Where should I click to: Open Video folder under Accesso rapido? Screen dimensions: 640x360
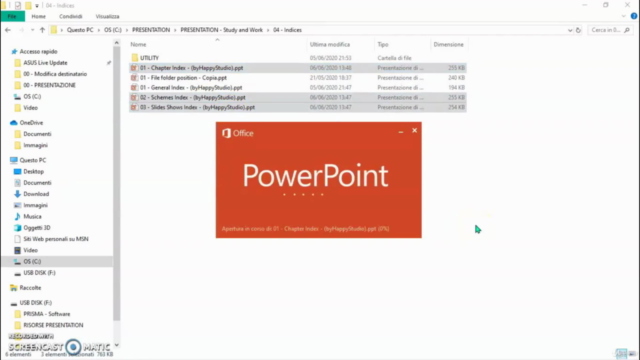pyautogui.click(x=30, y=108)
